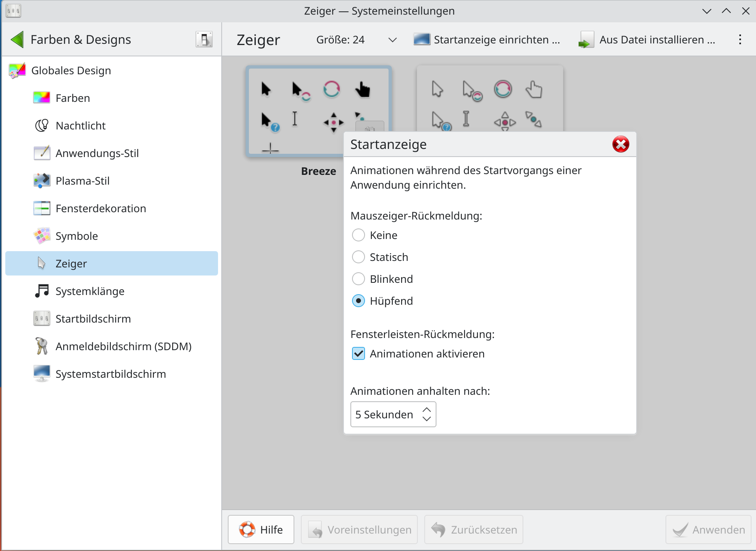Click the Zeiger cursor icon in sidebar

tap(41, 264)
